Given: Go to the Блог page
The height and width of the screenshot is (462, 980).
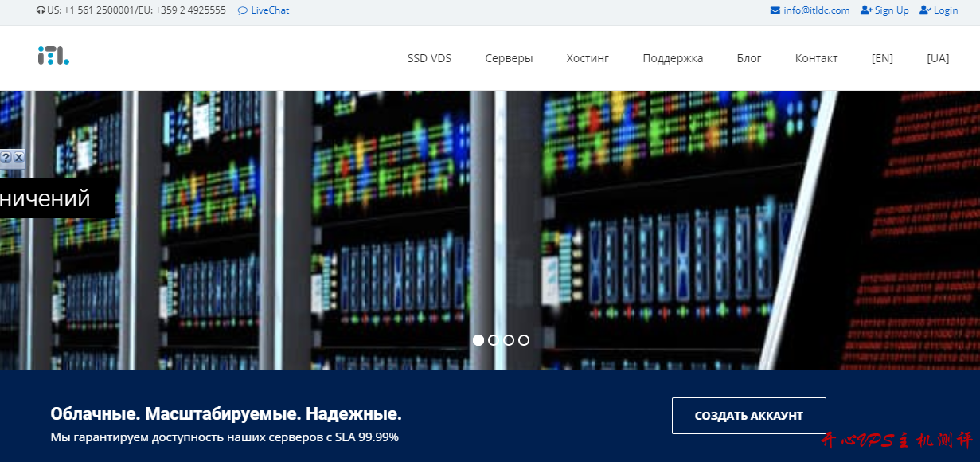Looking at the screenshot, I should coord(749,58).
